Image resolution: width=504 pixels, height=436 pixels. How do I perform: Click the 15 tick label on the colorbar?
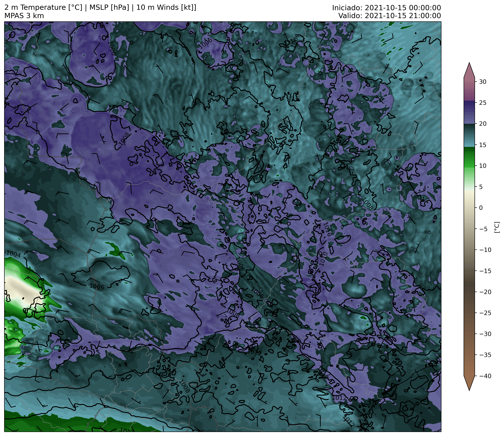(483, 145)
